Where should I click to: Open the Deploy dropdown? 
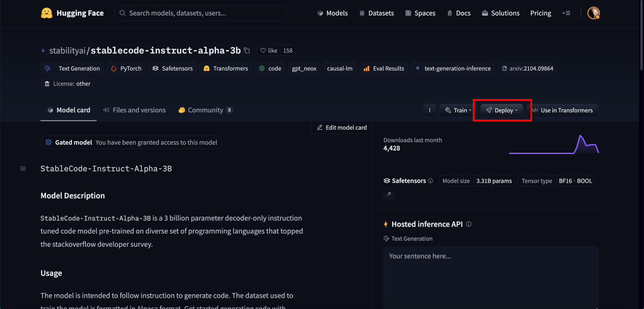tap(502, 110)
